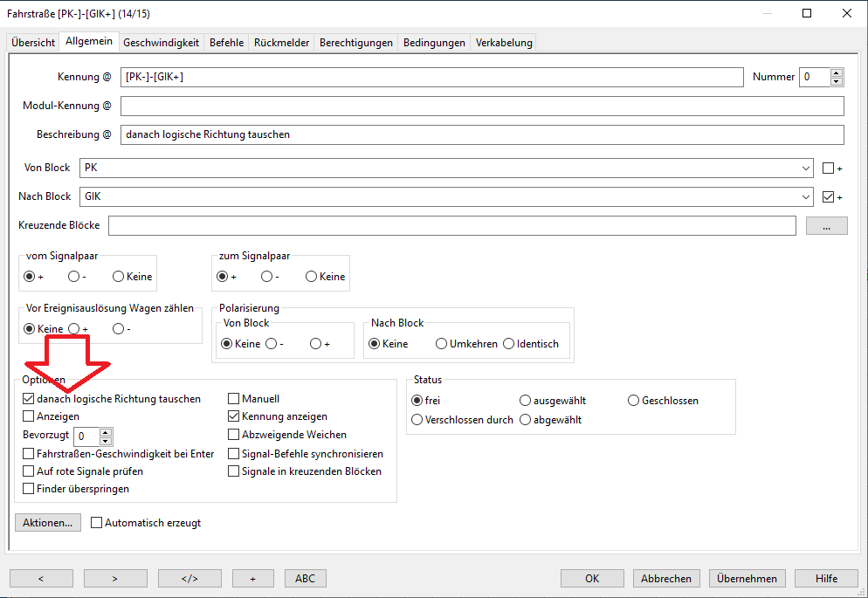Decrease Bevorzugt spinner value

pyautogui.click(x=106, y=440)
